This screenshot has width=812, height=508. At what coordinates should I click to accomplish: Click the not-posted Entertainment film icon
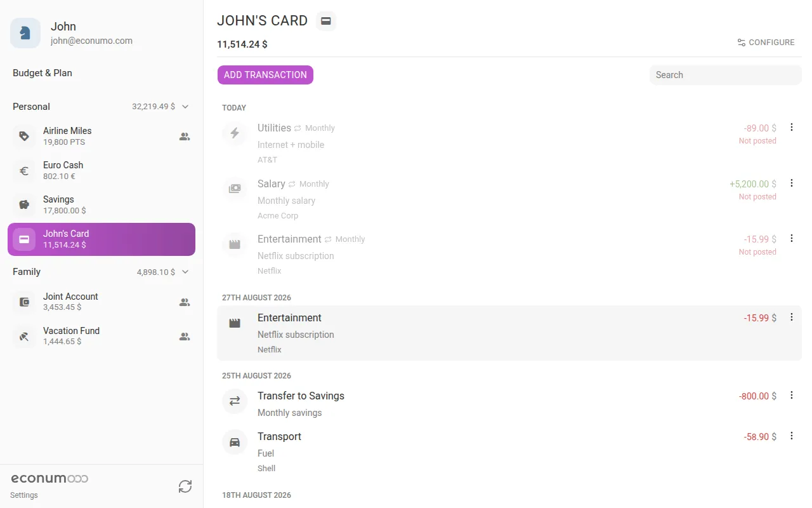click(x=235, y=244)
